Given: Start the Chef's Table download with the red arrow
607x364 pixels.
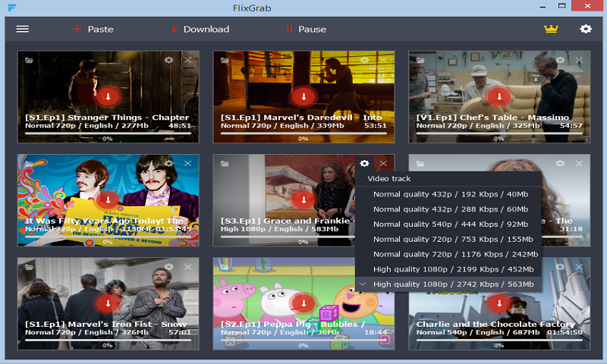Looking at the screenshot, I should click(x=499, y=97).
